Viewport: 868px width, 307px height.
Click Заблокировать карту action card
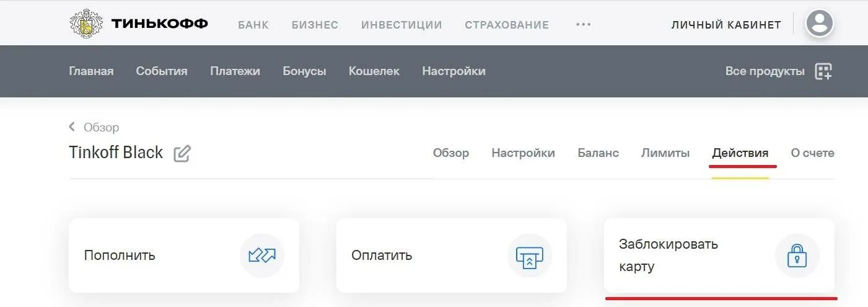719,256
